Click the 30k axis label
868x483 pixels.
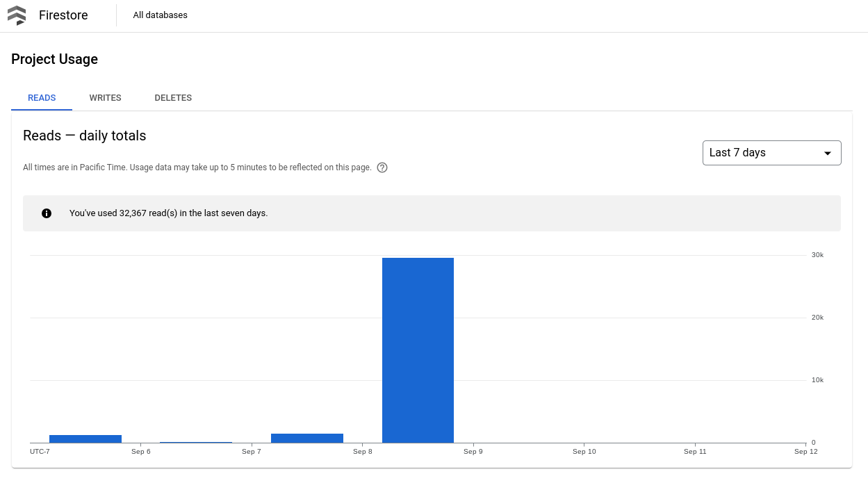point(817,254)
